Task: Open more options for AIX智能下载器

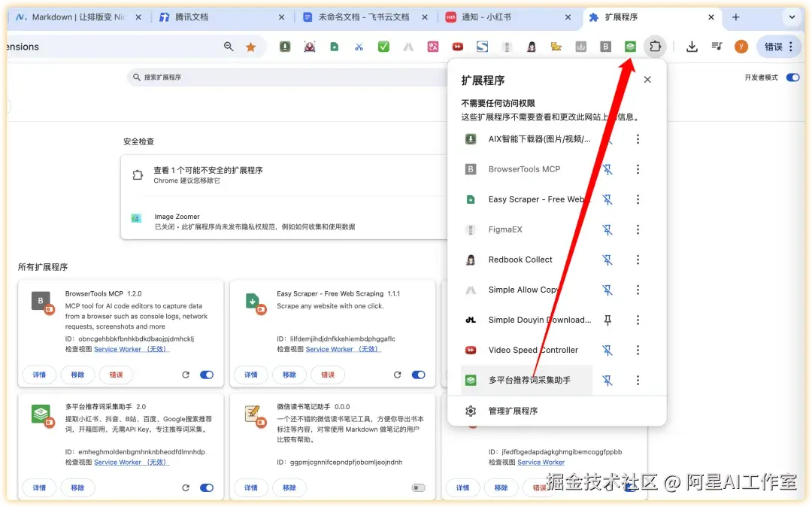Action: tap(638, 139)
